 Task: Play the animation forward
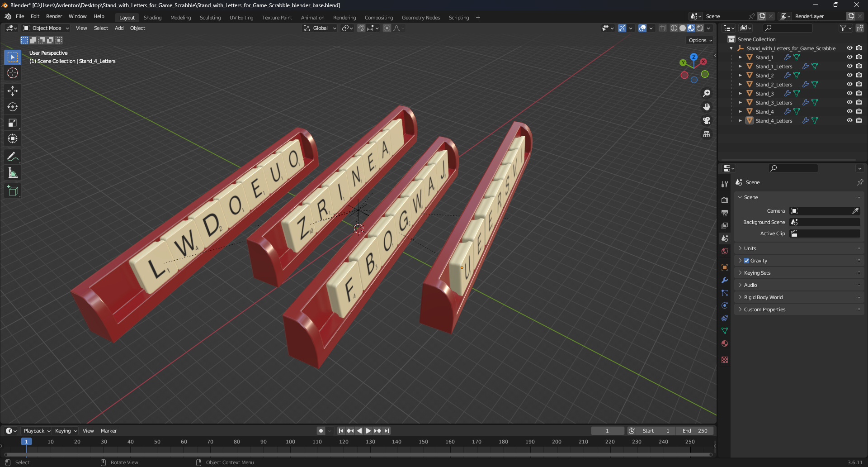coord(368,431)
